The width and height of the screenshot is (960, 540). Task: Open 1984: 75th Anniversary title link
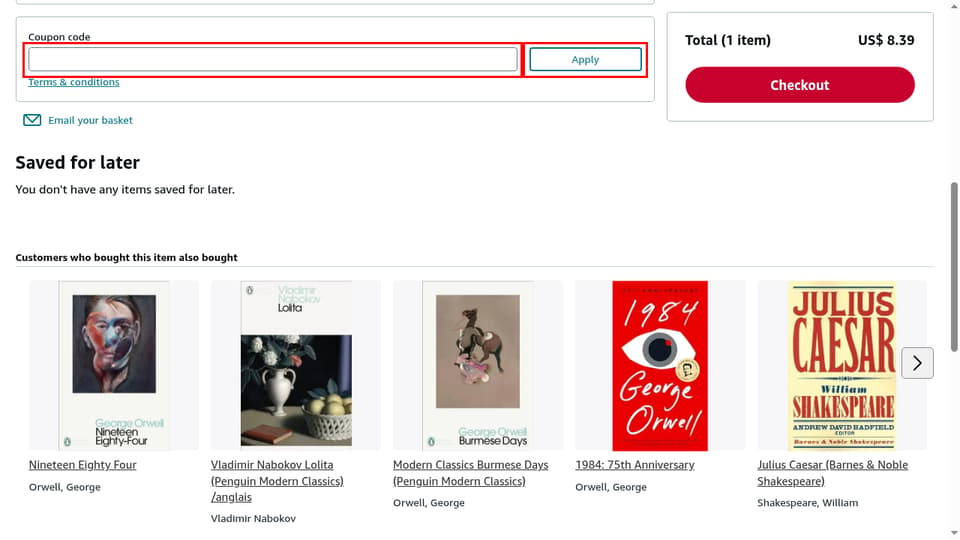(635, 465)
